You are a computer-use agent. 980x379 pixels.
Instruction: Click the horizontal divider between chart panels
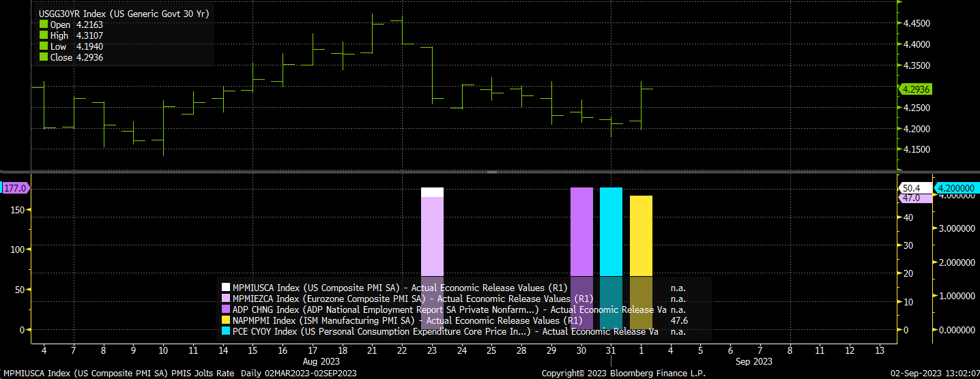point(490,172)
